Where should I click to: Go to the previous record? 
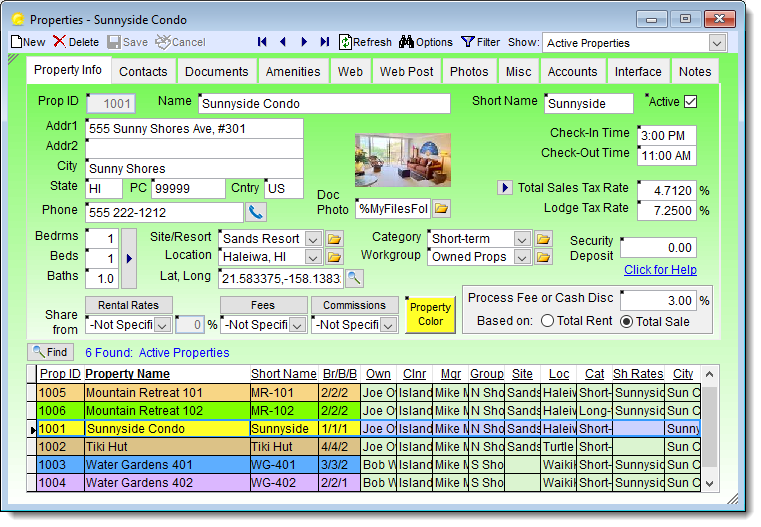pyautogui.click(x=283, y=42)
